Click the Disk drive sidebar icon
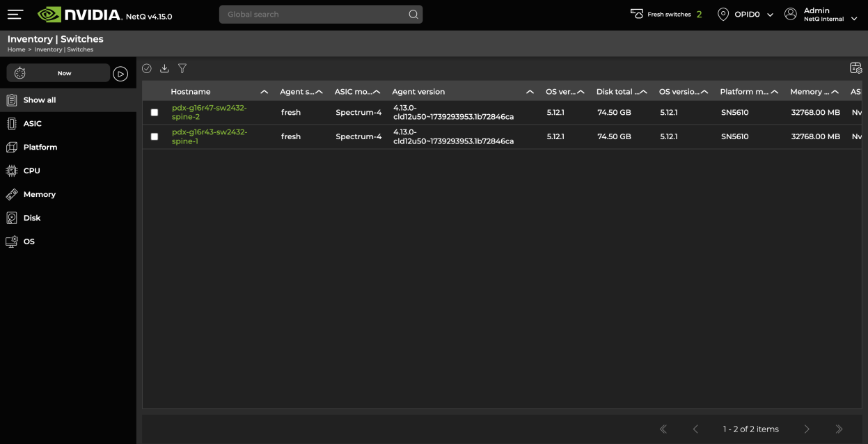Screen dimensions: 868x444 12,219
